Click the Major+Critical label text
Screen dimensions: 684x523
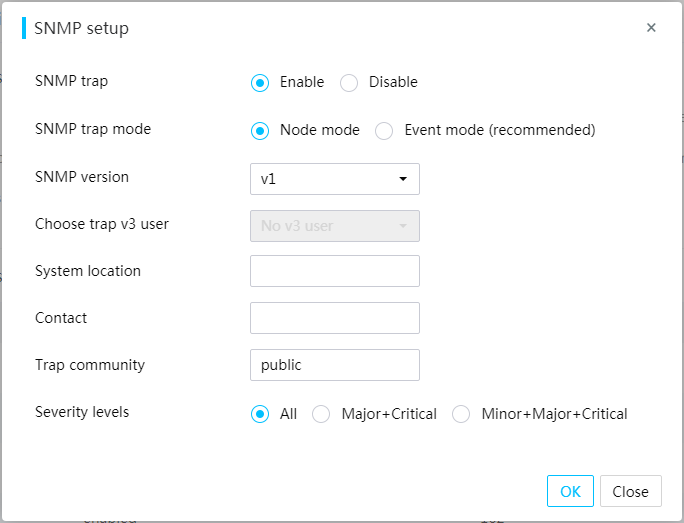(389, 414)
